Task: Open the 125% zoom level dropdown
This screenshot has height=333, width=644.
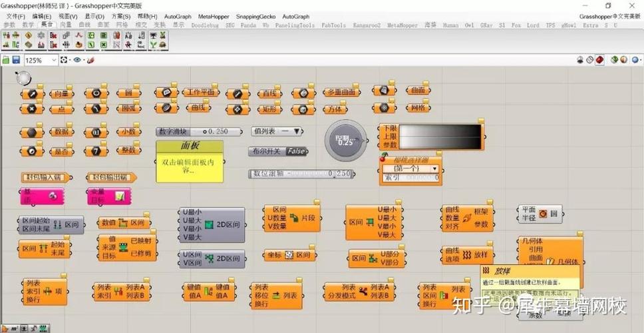Action: coord(53,61)
